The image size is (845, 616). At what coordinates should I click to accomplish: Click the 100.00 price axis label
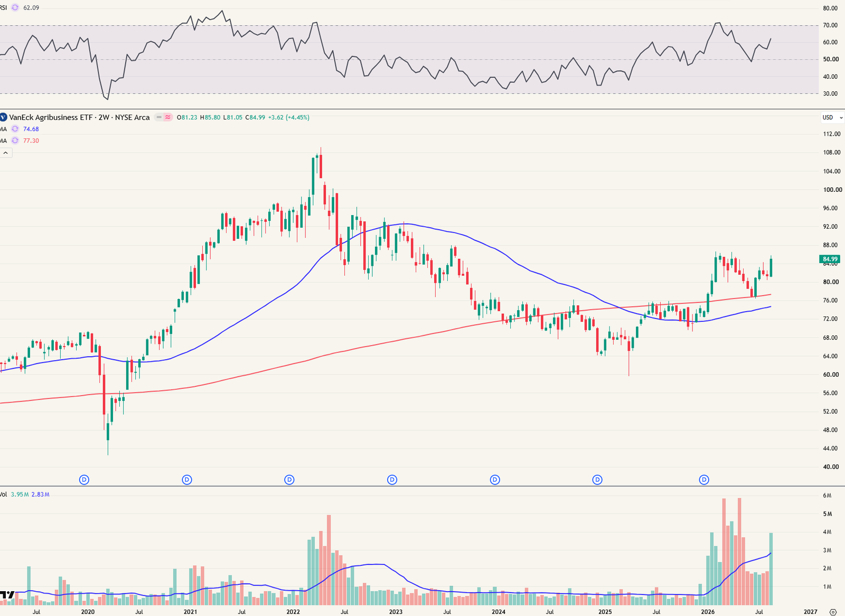pyautogui.click(x=833, y=190)
